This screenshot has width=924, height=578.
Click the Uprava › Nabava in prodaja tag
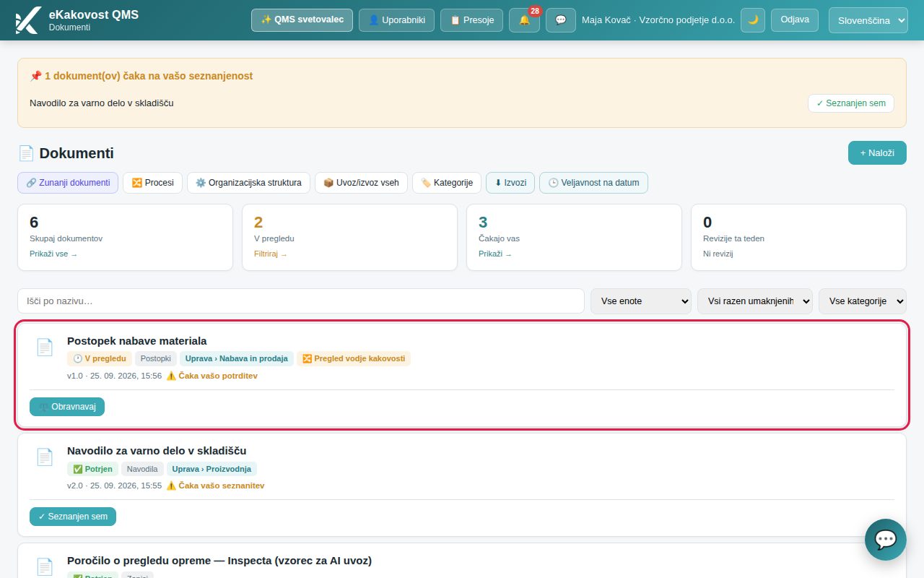(x=237, y=358)
